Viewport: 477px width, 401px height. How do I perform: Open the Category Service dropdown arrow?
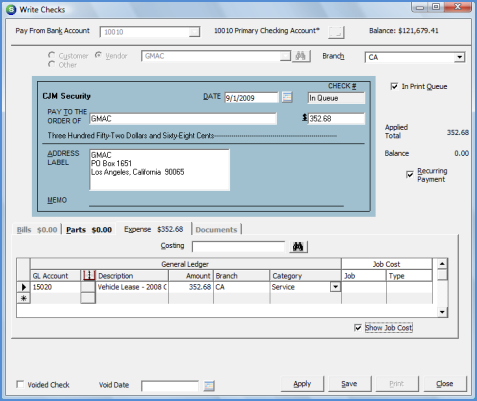[x=335, y=287]
